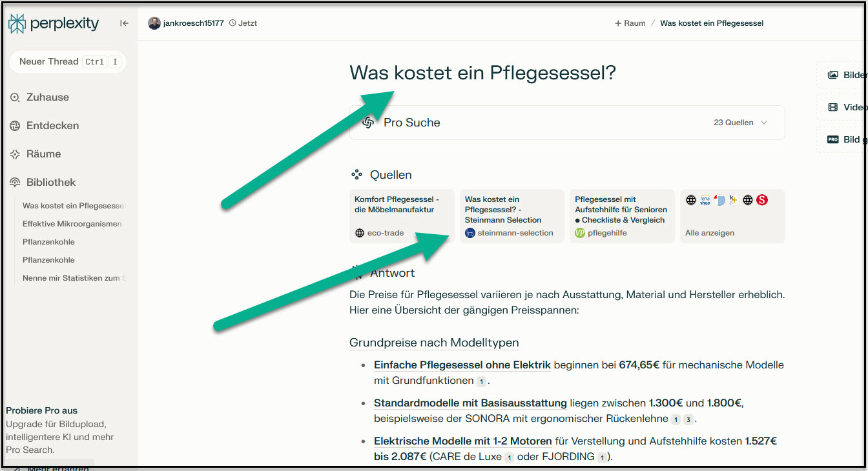Click the PRO badge icon
The width and height of the screenshot is (868, 471).
click(833, 139)
